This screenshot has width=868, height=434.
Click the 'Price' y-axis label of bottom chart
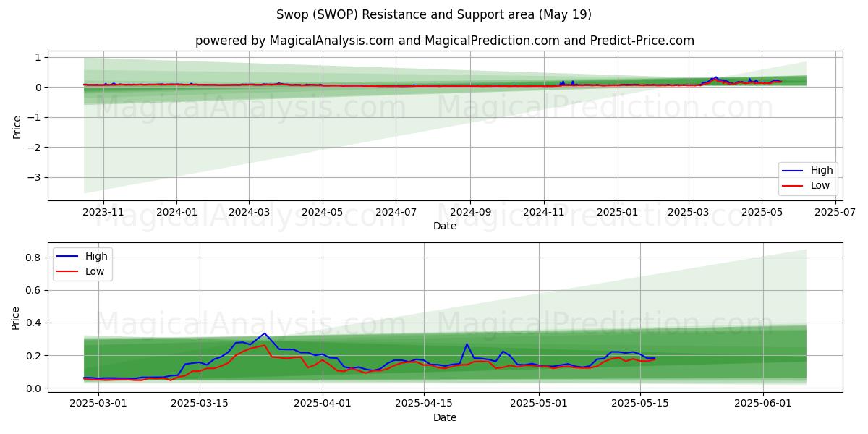point(17,318)
